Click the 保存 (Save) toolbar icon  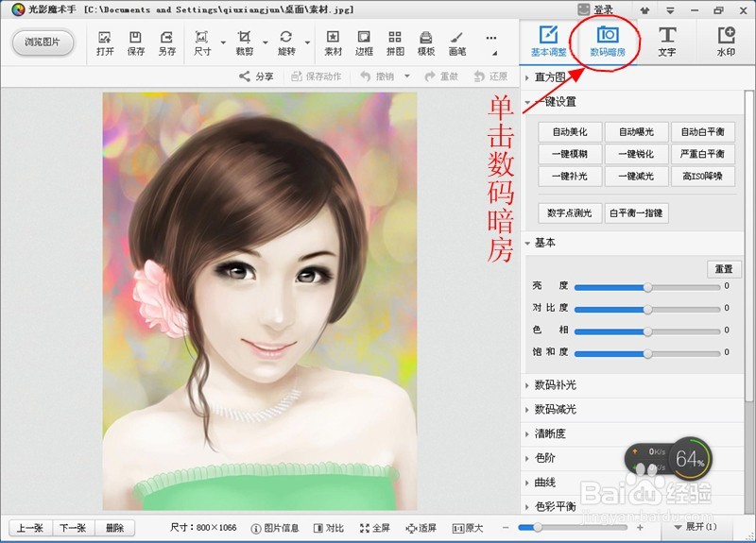[x=135, y=43]
